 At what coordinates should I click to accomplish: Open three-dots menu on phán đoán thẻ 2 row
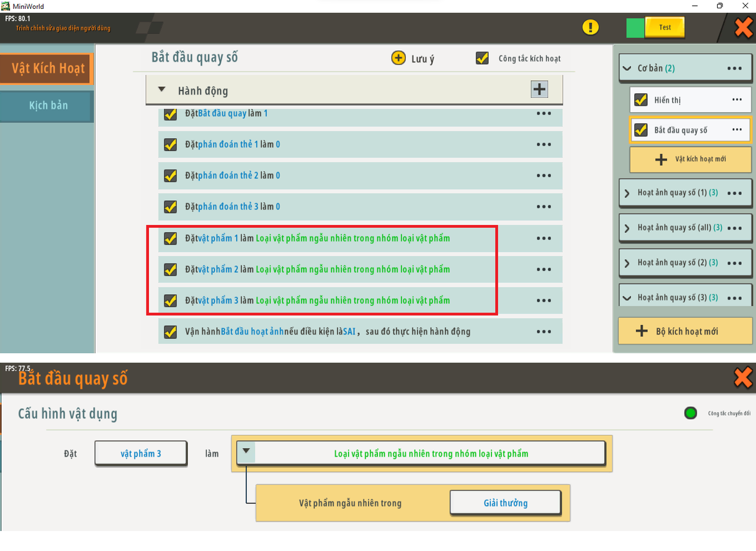543,175
